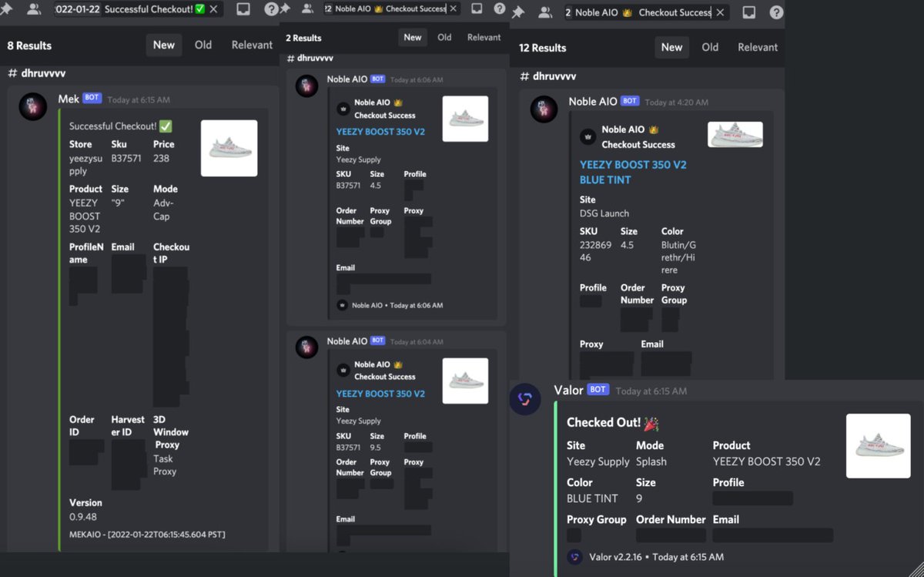
Task: Open shoe thumbnail in DSG Launch embed
Action: pos(735,135)
